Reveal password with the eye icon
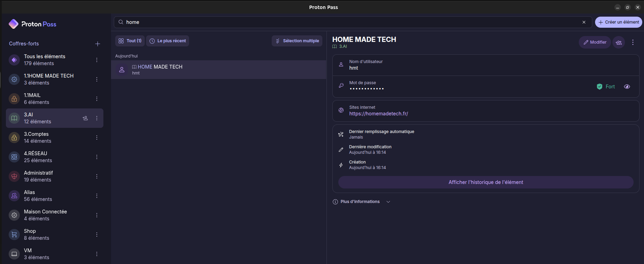Image resolution: width=644 pixels, height=264 pixels. pos(627,87)
